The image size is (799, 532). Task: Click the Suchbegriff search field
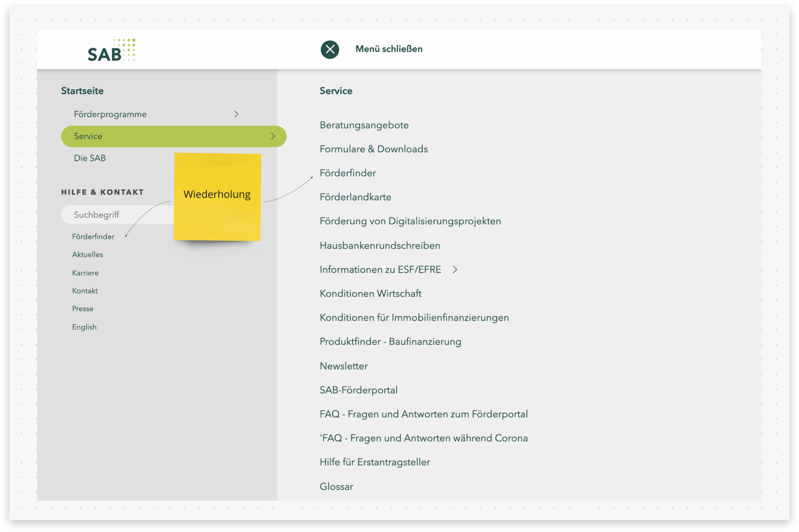pyautogui.click(x=115, y=215)
